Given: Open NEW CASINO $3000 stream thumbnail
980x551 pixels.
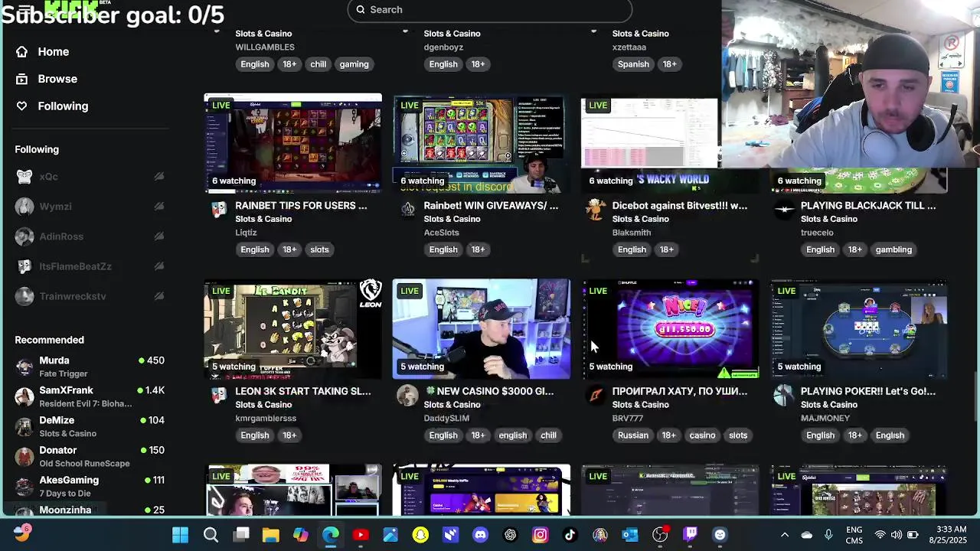Looking at the screenshot, I should point(481,329).
